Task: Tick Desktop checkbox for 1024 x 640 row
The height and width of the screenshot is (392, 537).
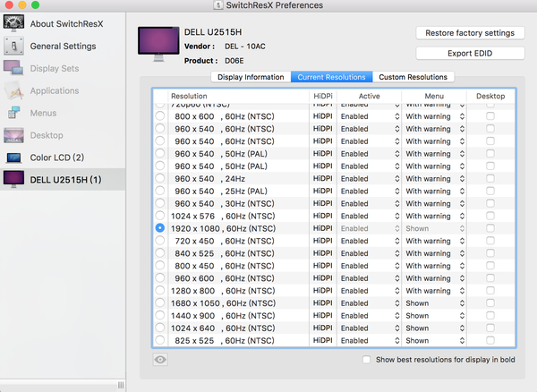Action: point(490,328)
